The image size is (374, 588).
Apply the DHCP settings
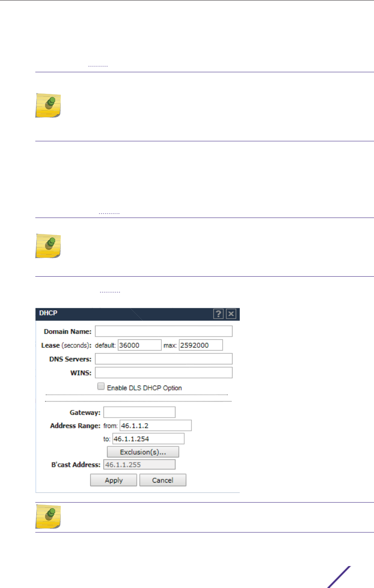tap(113, 480)
